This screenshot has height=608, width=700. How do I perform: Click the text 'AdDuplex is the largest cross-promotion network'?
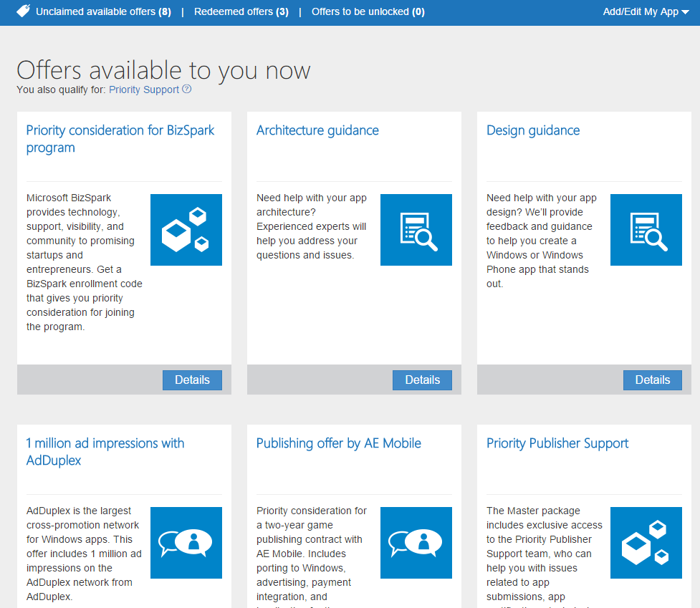coord(84,554)
